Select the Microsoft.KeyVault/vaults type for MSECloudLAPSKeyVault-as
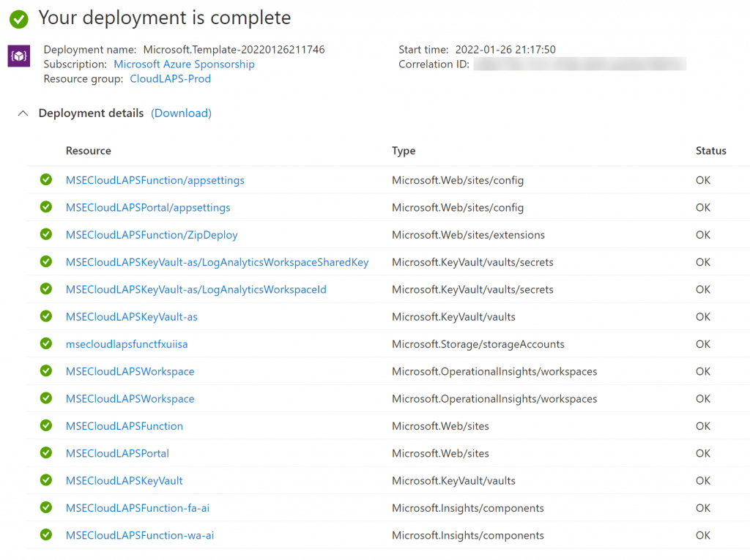The height and width of the screenshot is (560, 750). pos(453,316)
